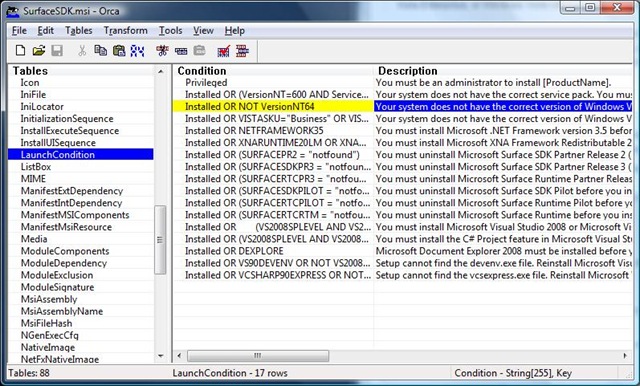Click the Cut Row scissors icon
Screen dimensions: 640x386
click(162, 51)
